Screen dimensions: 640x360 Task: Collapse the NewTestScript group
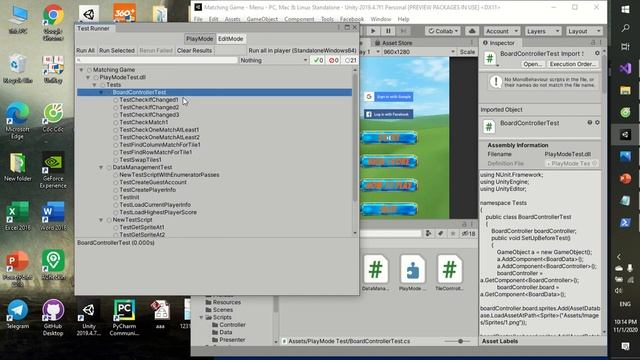(x=101, y=220)
